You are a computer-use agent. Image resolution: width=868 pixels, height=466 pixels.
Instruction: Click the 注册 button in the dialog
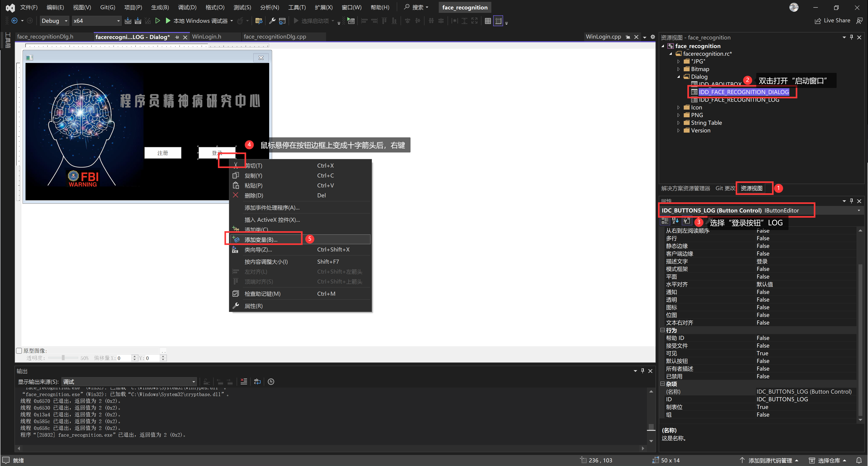click(x=163, y=153)
